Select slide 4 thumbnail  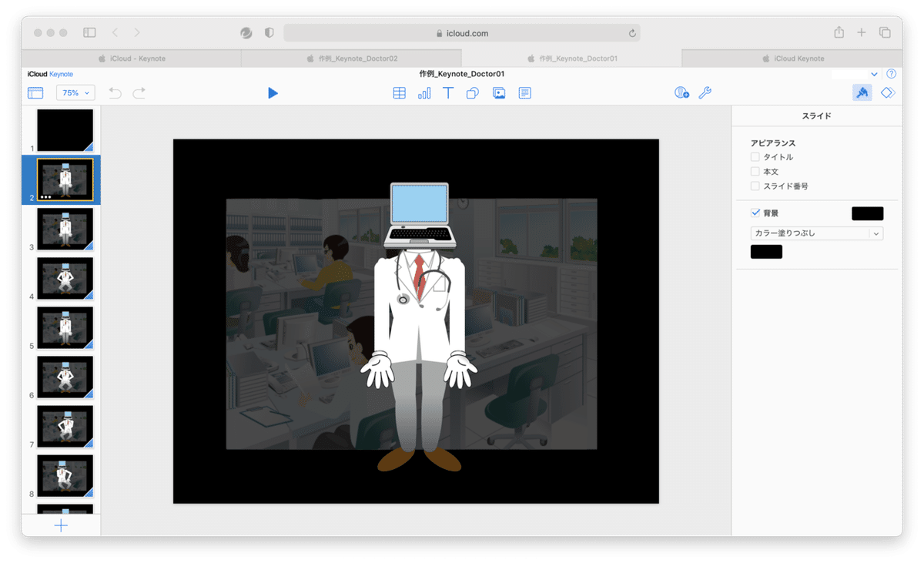pyautogui.click(x=65, y=279)
